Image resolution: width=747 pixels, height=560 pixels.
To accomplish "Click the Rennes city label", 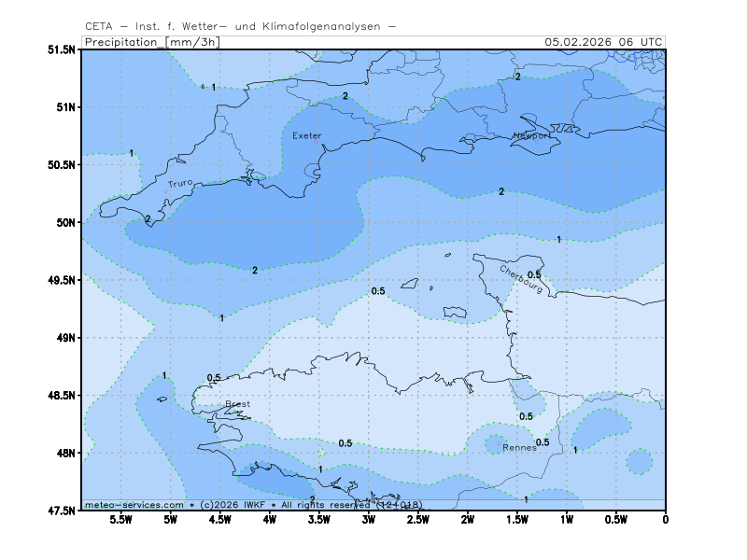I will tap(519, 448).
